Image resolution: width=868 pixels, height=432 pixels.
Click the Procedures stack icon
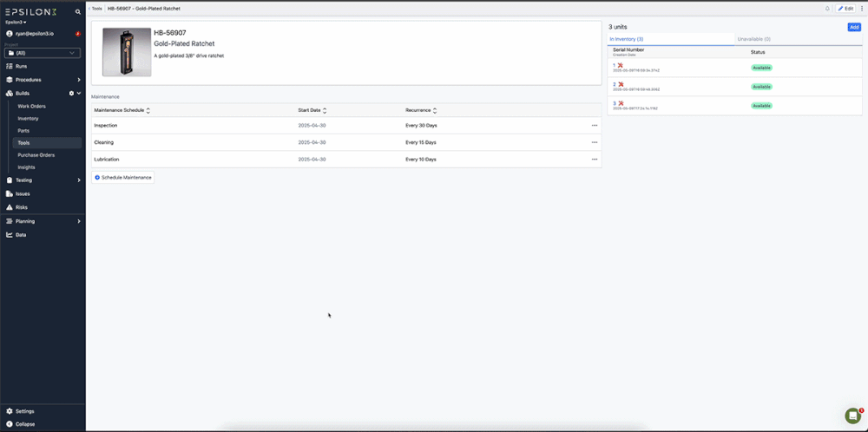tap(10, 80)
